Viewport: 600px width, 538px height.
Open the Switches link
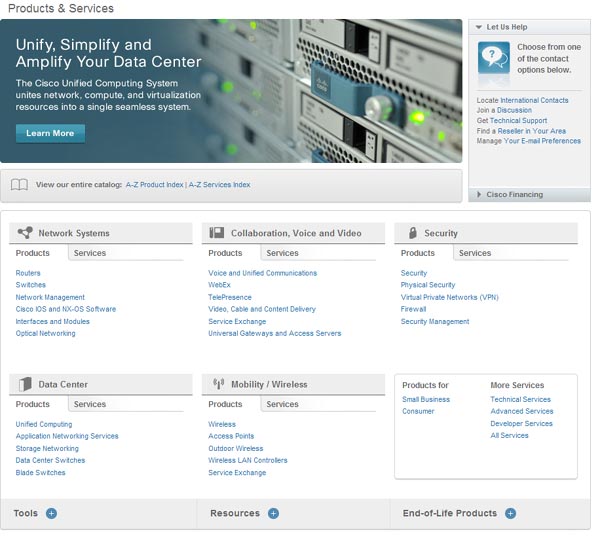point(31,285)
